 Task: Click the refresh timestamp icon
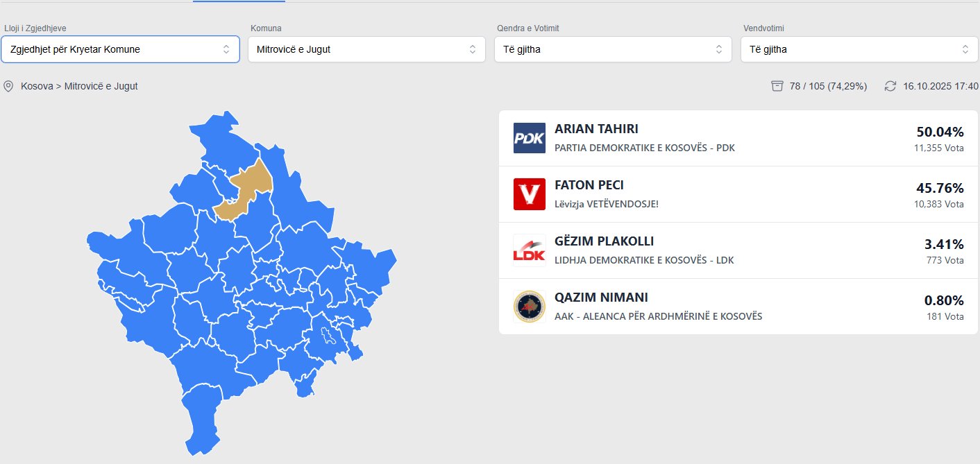tap(890, 86)
